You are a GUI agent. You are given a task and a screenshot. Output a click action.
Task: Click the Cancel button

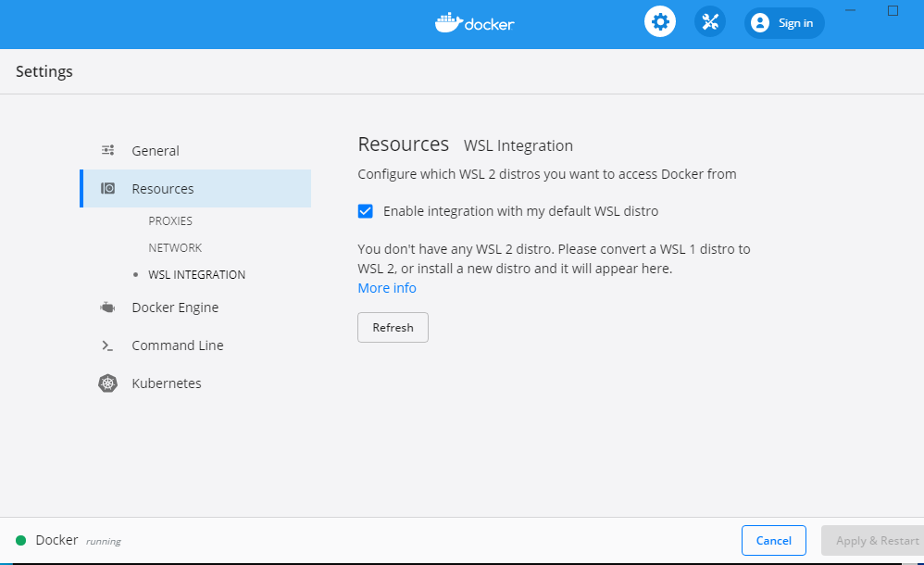[774, 541]
